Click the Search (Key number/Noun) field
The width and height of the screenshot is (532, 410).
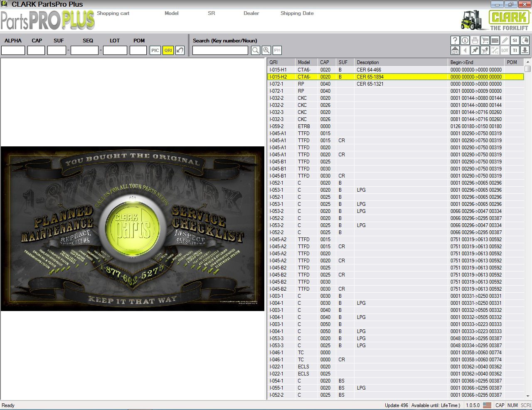tap(220, 50)
